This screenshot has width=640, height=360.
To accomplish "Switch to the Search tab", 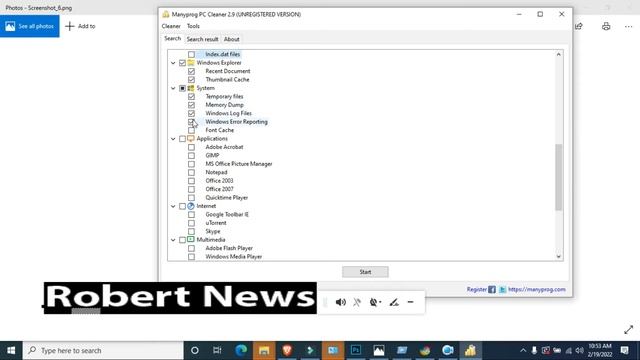I will [x=172, y=38].
